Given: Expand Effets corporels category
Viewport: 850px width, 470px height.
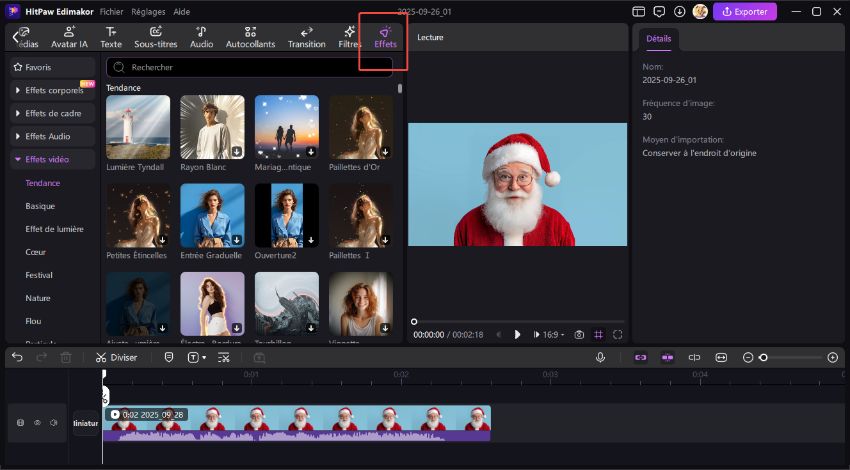Looking at the screenshot, I should tap(53, 91).
